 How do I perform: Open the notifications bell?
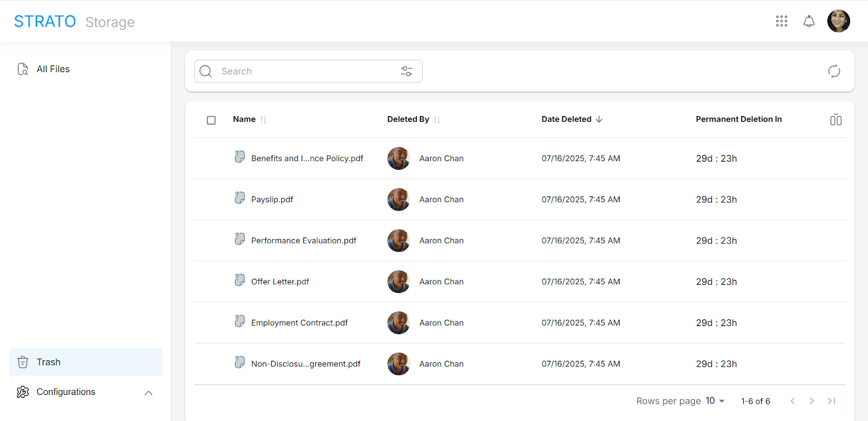click(809, 21)
